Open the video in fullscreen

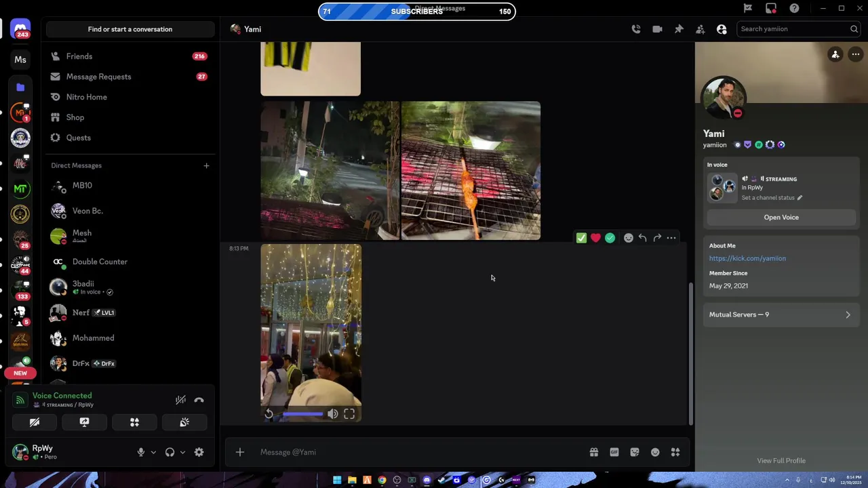tap(349, 414)
